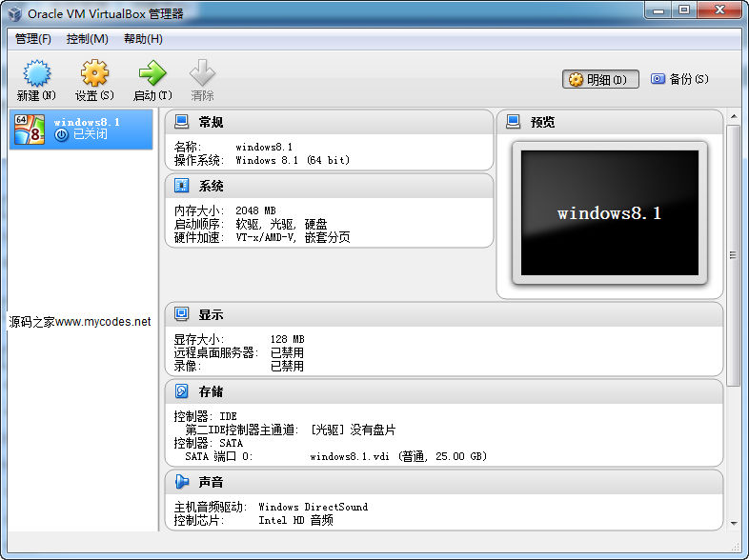Image resolution: width=749 pixels, height=560 pixels.
Task: Click the '控制器: SATA' line
Action: click(x=209, y=443)
